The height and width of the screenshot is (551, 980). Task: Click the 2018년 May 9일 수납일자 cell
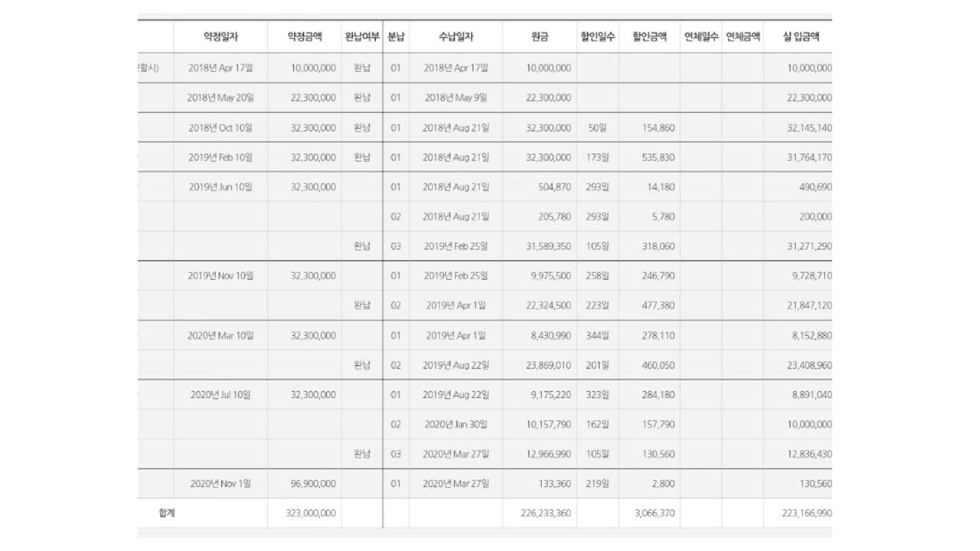(x=456, y=98)
